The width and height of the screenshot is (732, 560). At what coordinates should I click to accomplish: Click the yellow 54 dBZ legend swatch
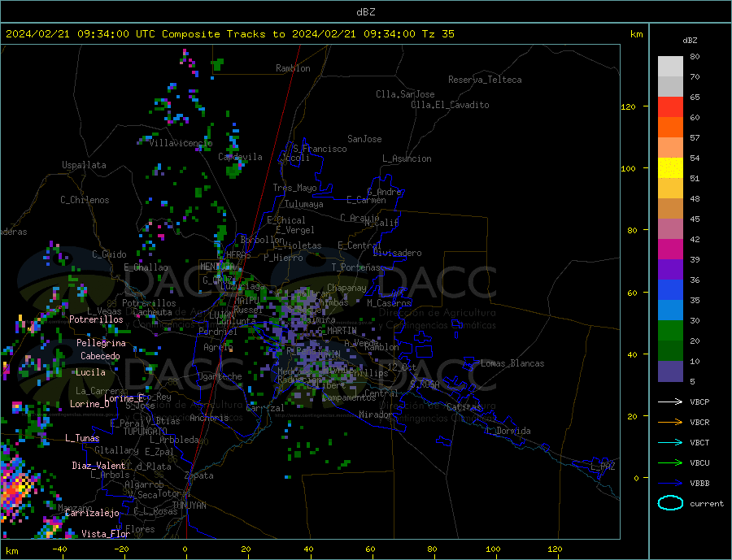(670, 168)
